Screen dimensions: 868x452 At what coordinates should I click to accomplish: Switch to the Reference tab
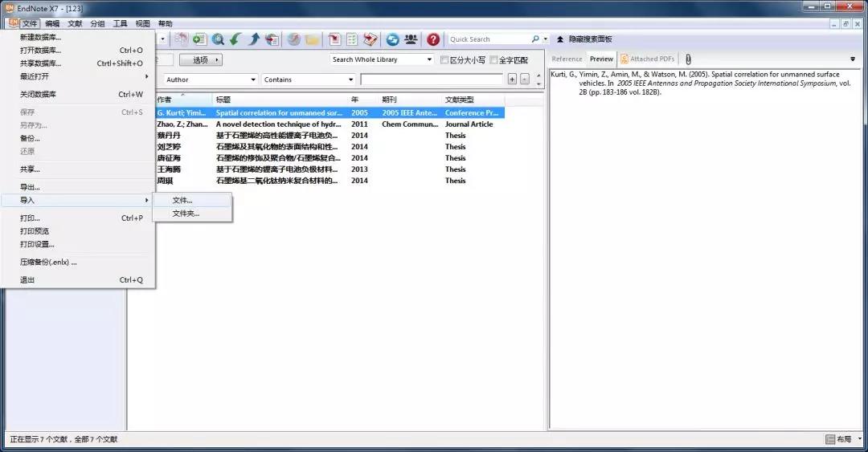[567, 59]
